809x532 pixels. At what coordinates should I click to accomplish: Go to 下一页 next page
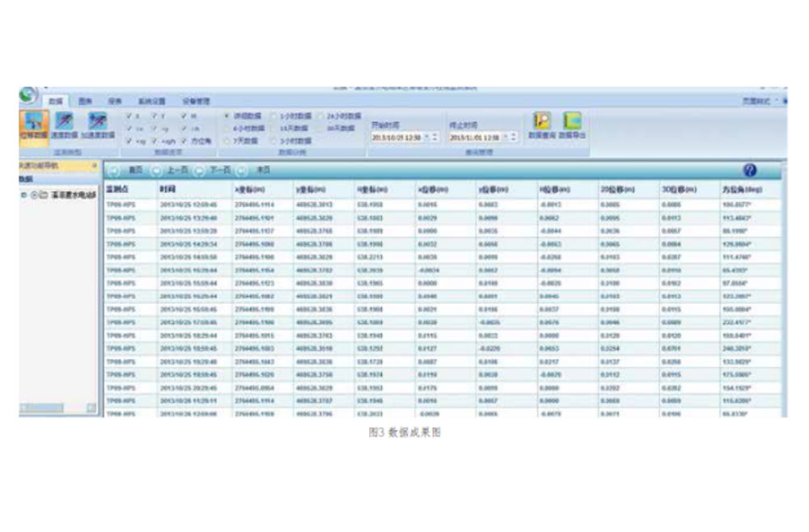click(x=220, y=170)
